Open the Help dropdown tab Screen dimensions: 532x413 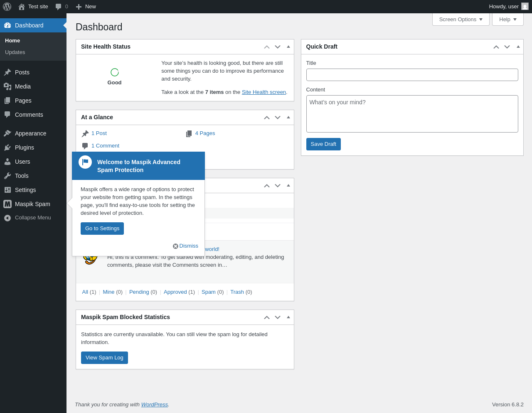click(508, 20)
